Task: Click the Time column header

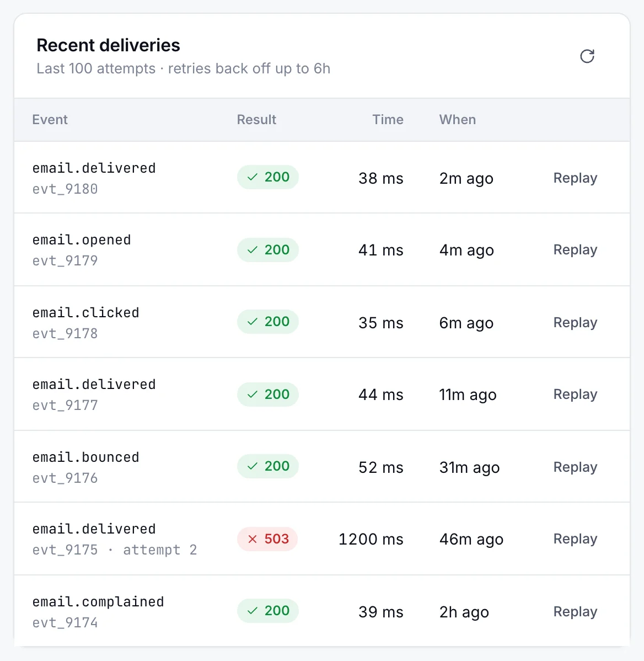Action: [x=388, y=120]
